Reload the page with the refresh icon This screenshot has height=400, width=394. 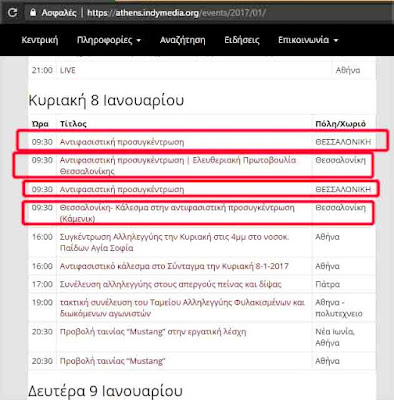(x=12, y=13)
